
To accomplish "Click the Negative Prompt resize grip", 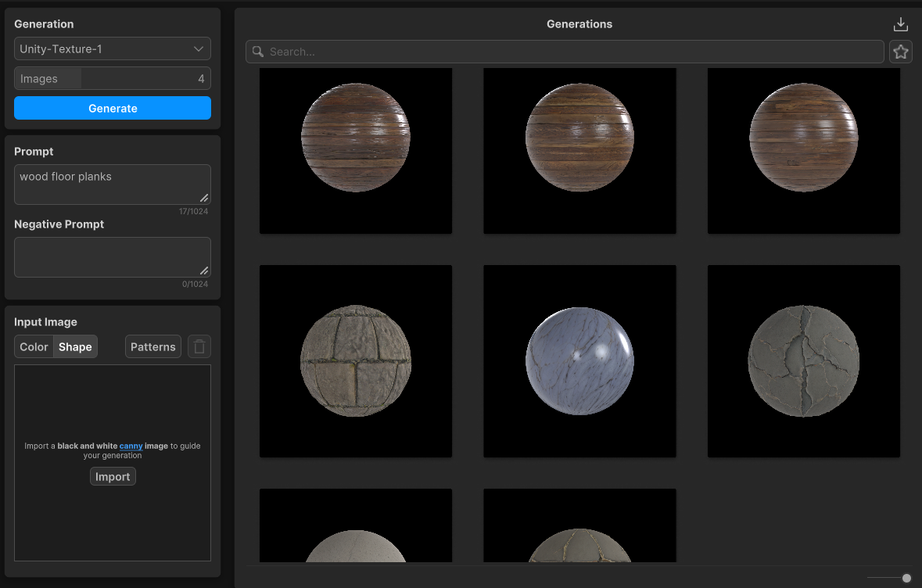I will pyautogui.click(x=204, y=271).
